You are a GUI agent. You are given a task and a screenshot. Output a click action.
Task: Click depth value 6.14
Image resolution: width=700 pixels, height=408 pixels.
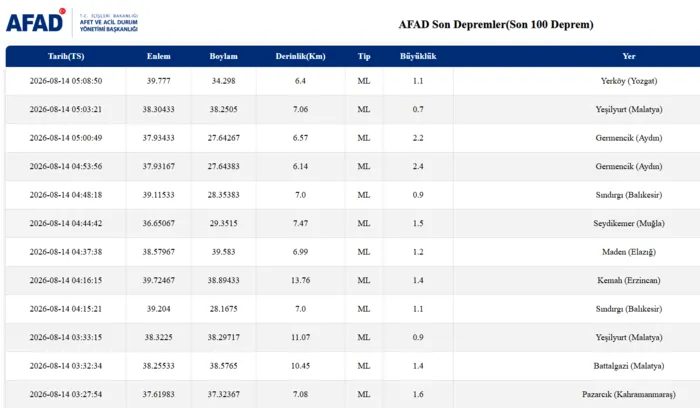(x=300, y=167)
